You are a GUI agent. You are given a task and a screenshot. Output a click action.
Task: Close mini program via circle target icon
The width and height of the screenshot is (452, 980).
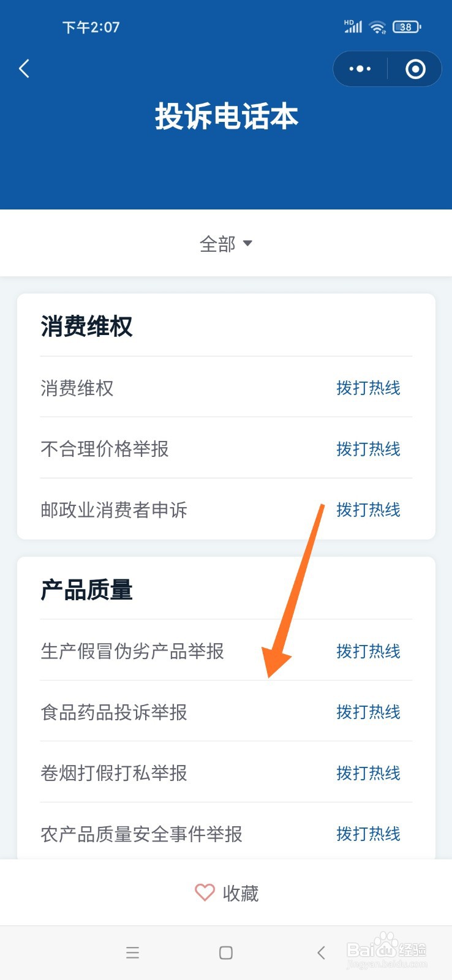click(415, 69)
